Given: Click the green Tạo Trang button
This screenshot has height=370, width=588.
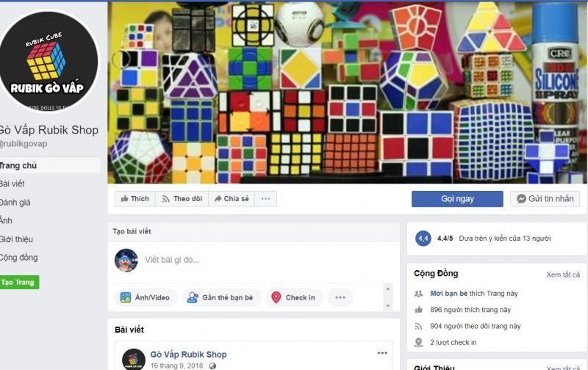Looking at the screenshot, I should pyautogui.click(x=18, y=283).
